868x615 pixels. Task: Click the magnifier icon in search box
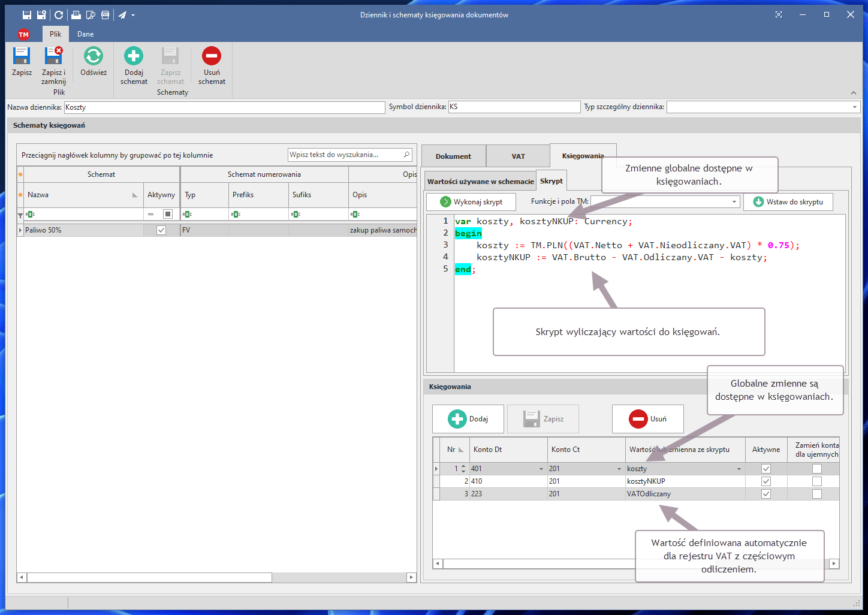pyautogui.click(x=407, y=155)
